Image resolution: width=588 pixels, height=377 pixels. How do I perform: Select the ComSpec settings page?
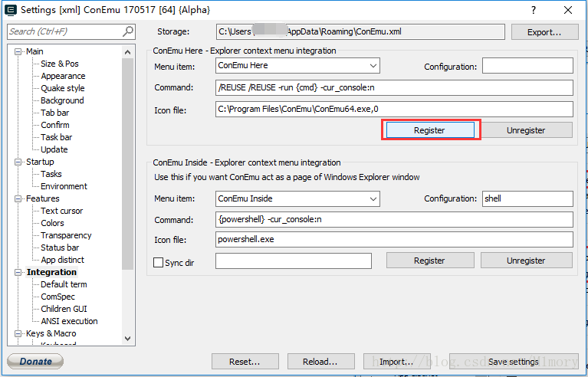[57, 297]
